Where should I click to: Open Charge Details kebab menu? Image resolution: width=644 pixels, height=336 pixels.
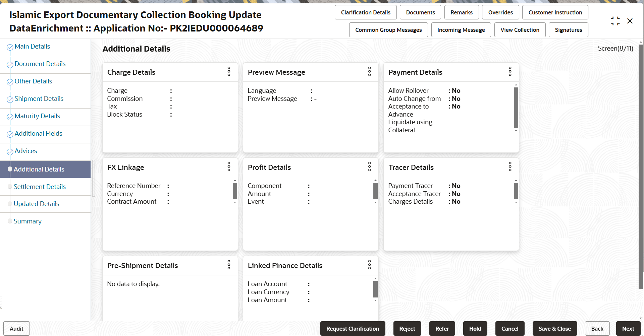pyautogui.click(x=229, y=71)
